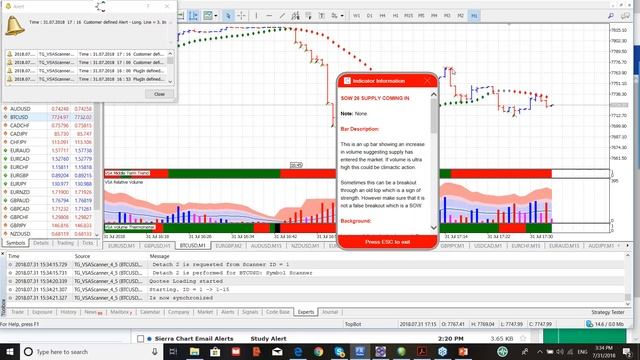Click the alert bell icon
The height and width of the screenshot is (360, 640).
tap(15, 26)
